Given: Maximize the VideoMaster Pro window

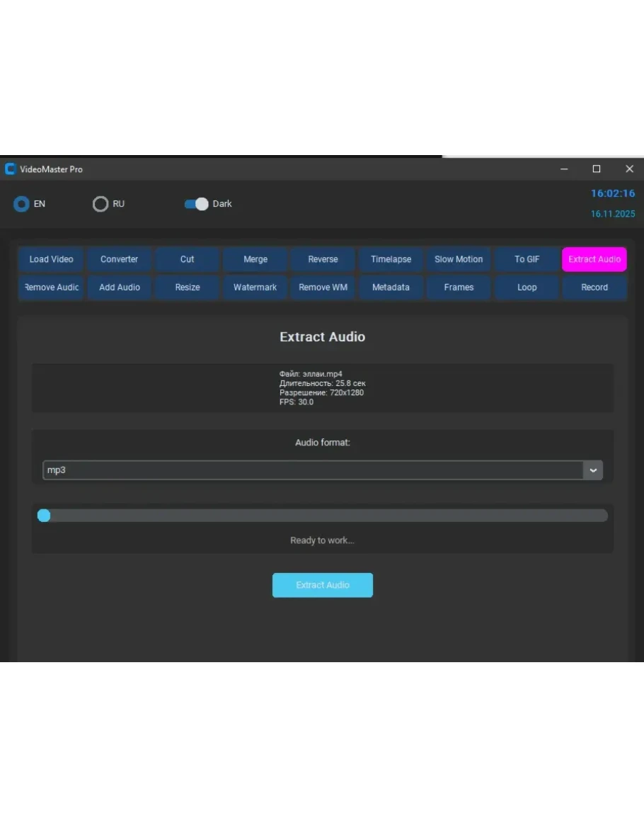Looking at the screenshot, I should [x=597, y=169].
